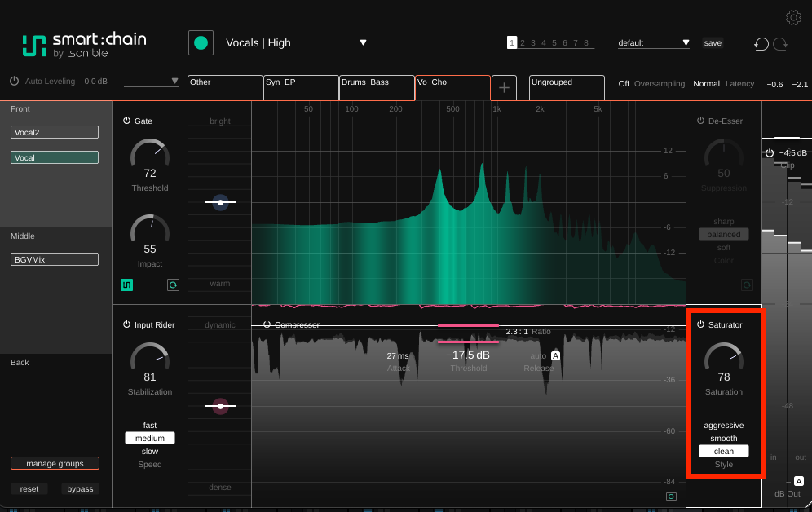Click the reset loop icon beside Gate

[173, 285]
